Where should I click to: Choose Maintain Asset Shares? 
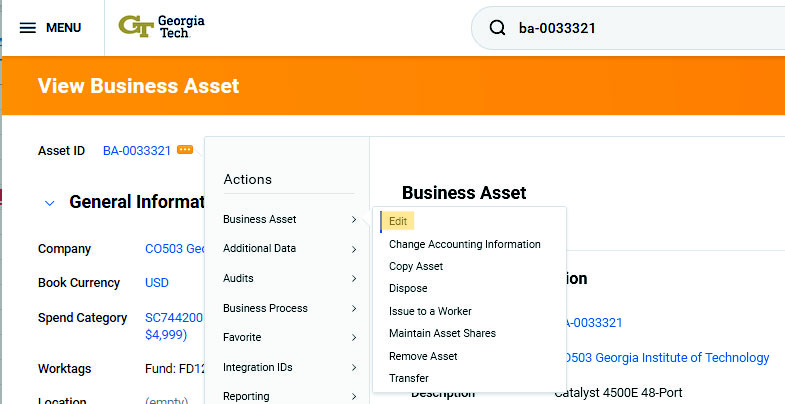tap(443, 333)
